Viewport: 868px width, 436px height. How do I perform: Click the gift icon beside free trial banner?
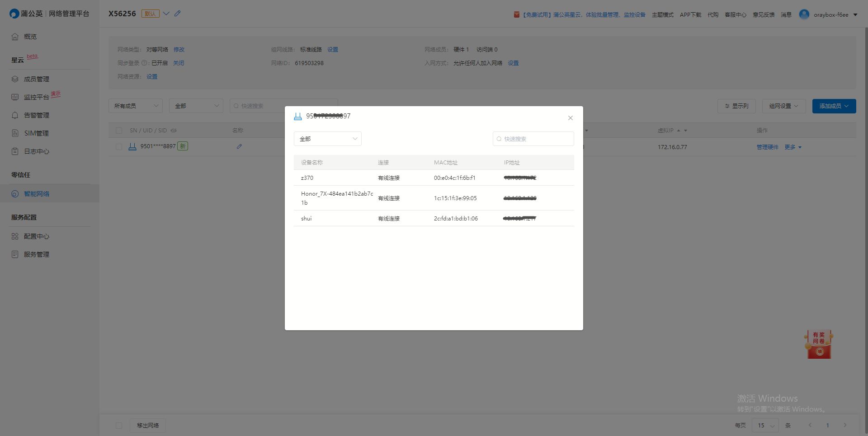[516, 15]
